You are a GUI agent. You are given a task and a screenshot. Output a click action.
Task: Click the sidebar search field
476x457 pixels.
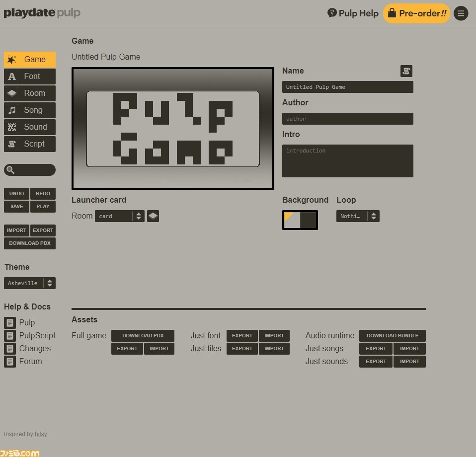pyautogui.click(x=30, y=170)
